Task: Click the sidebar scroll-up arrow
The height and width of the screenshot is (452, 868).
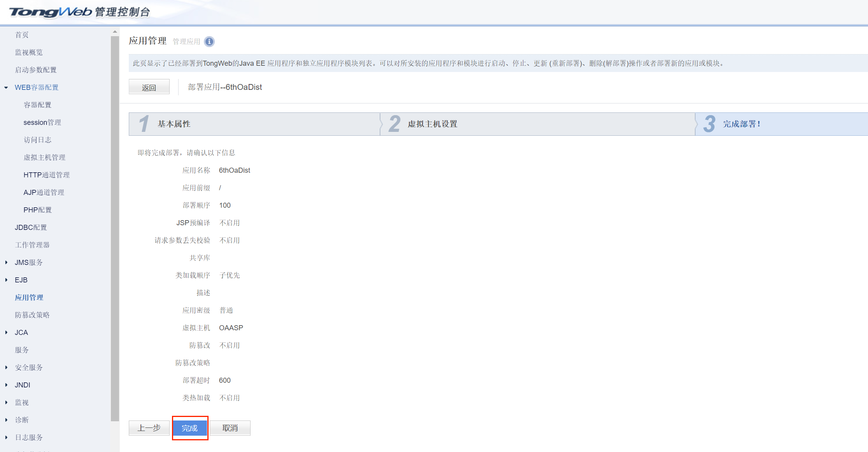Action: tap(115, 32)
